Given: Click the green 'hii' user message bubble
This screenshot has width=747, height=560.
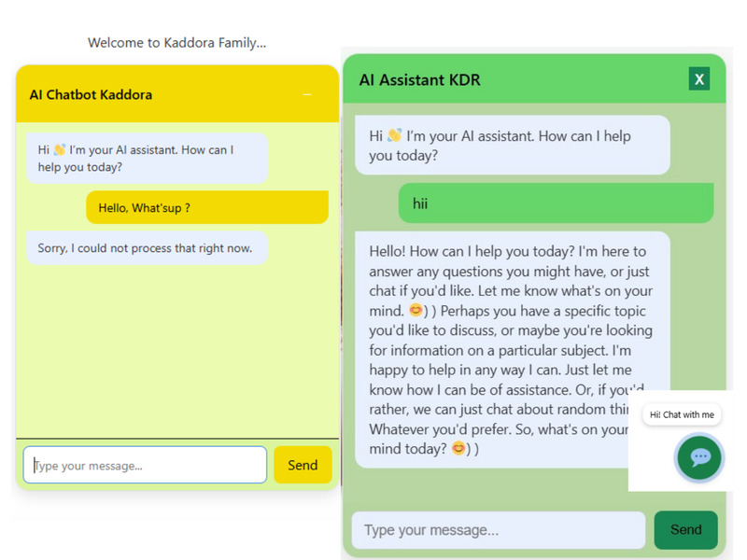Looking at the screenshot, I should 556,202.
